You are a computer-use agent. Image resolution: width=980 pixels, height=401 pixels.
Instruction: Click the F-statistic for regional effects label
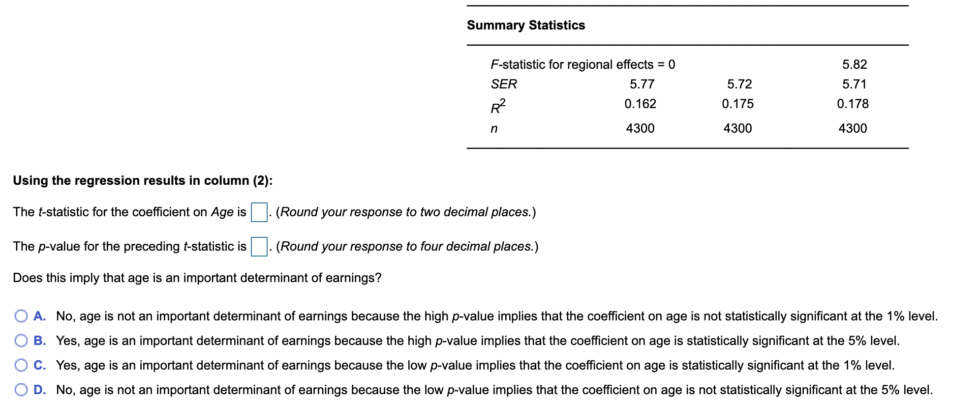582,64
